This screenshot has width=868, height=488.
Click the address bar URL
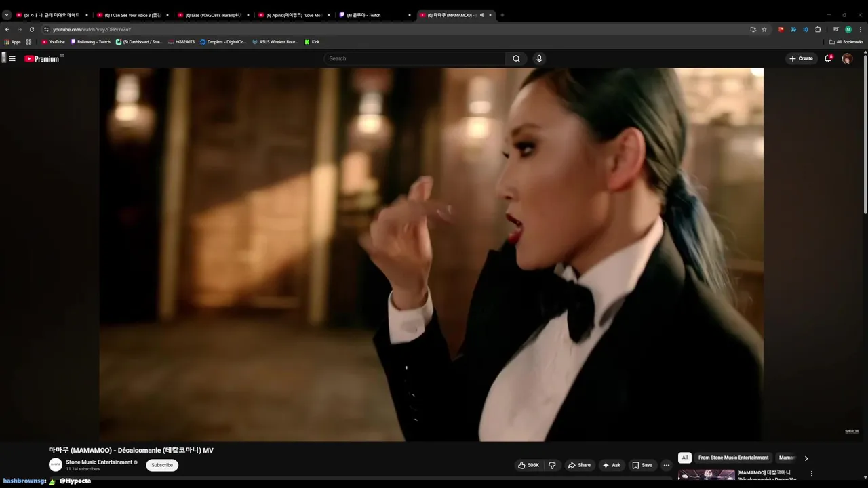tap(92, 29)
